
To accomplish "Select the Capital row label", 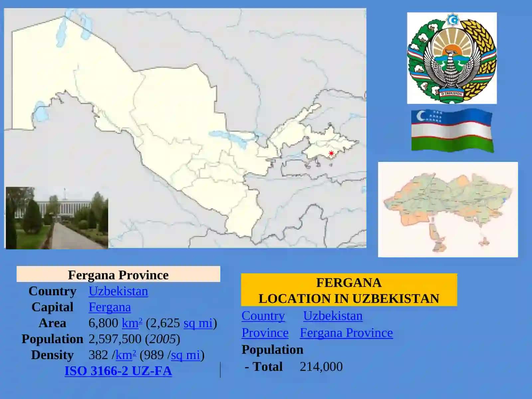I will click(53, 307).
